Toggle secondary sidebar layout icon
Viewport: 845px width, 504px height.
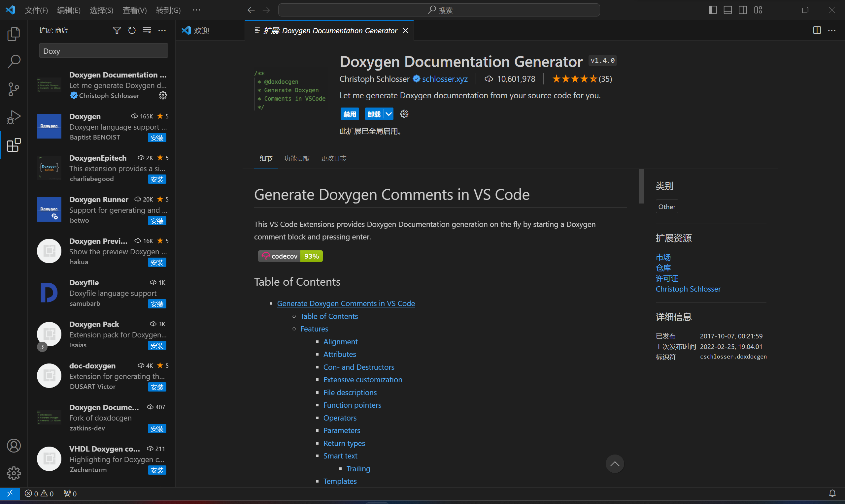743,10
